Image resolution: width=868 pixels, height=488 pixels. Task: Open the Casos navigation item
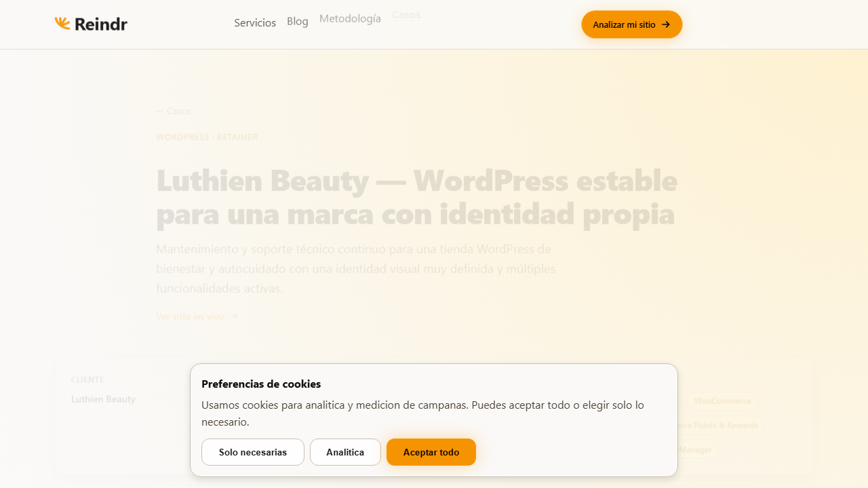click(x=406, y=14)
